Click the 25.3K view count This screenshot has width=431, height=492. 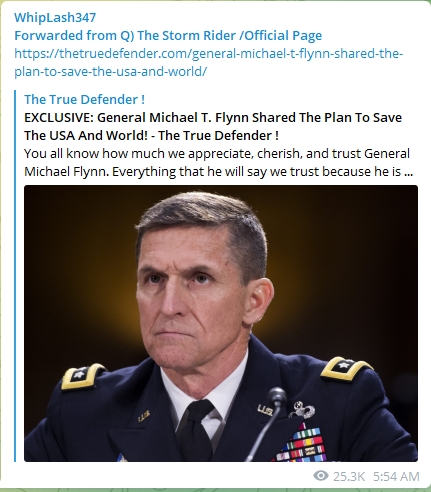click(349, 476)
